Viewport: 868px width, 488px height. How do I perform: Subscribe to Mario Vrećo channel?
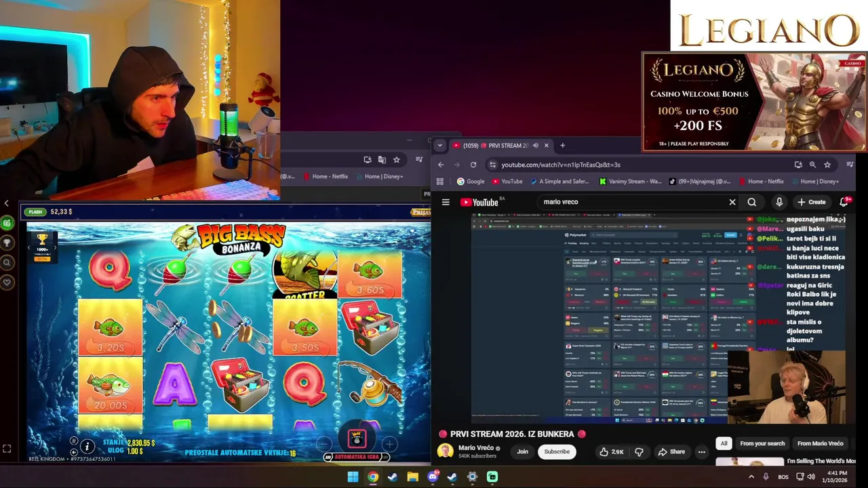point(557,451)
